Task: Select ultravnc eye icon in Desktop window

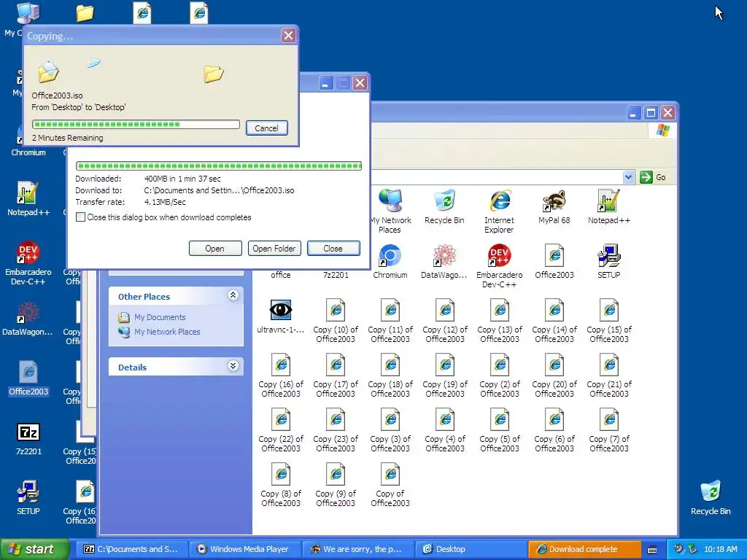Action: [x=281, y=316]
